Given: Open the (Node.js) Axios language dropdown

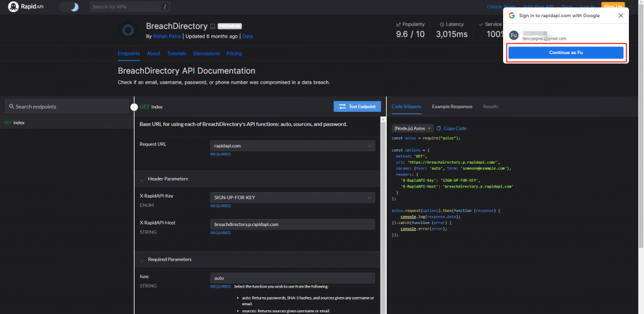Looking at the screenshot, I should [412, 128].
